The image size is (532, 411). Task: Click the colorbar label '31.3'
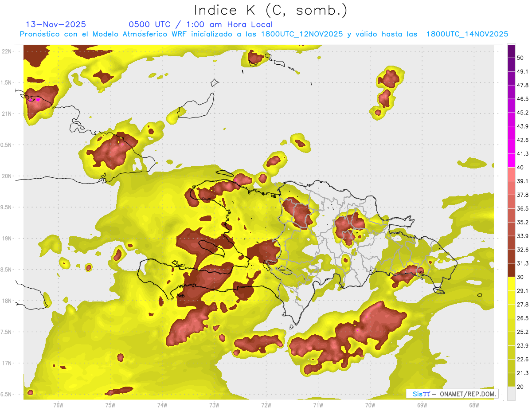(522, 263)
